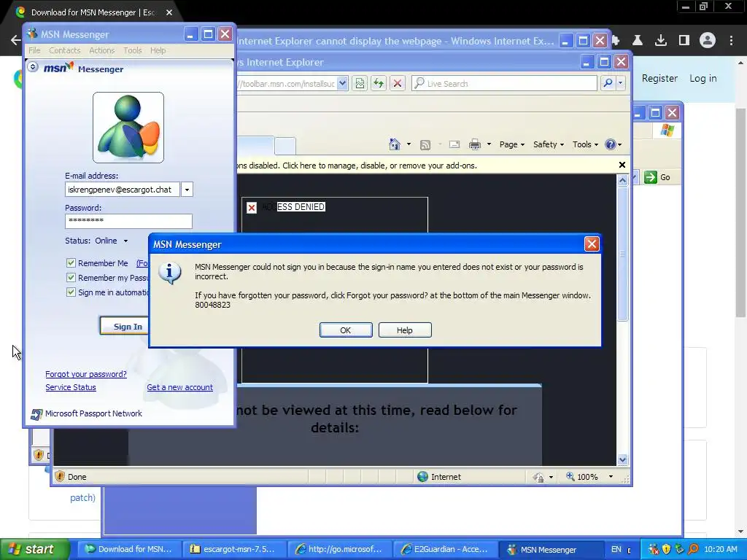Click the Internet zone status icon
Image resolution: width=747 pixels, height=560 pixels.
tap(422, 477)
